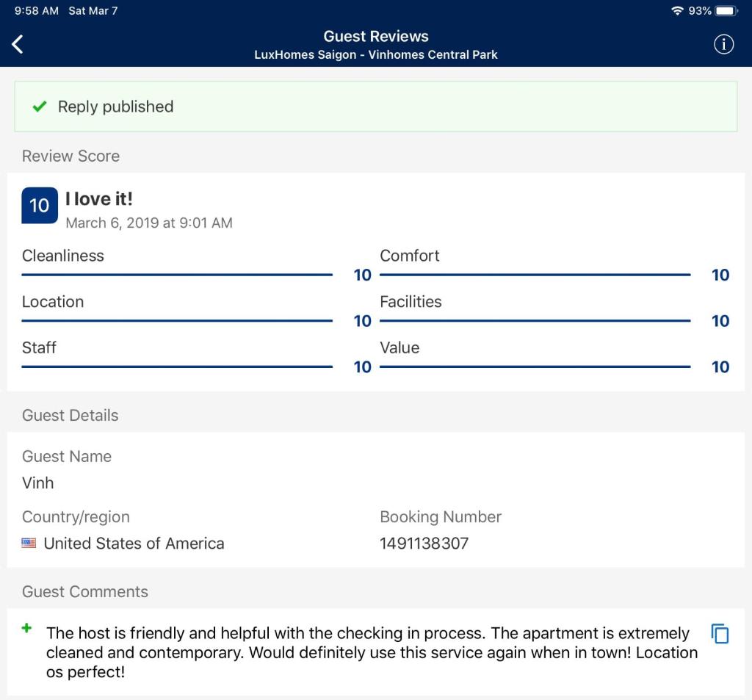Tap the United States flag icon
The width and height of the screenshot is (752, 700).
(29, 543)
